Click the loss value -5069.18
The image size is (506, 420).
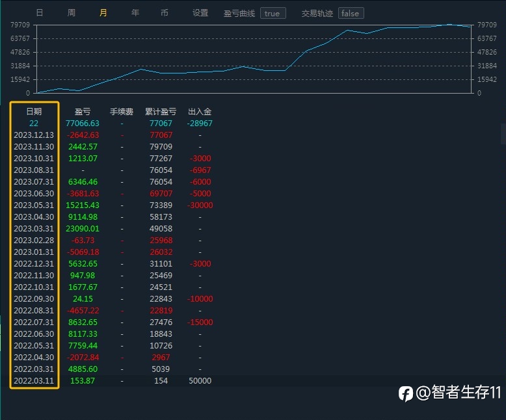point(83,252)
